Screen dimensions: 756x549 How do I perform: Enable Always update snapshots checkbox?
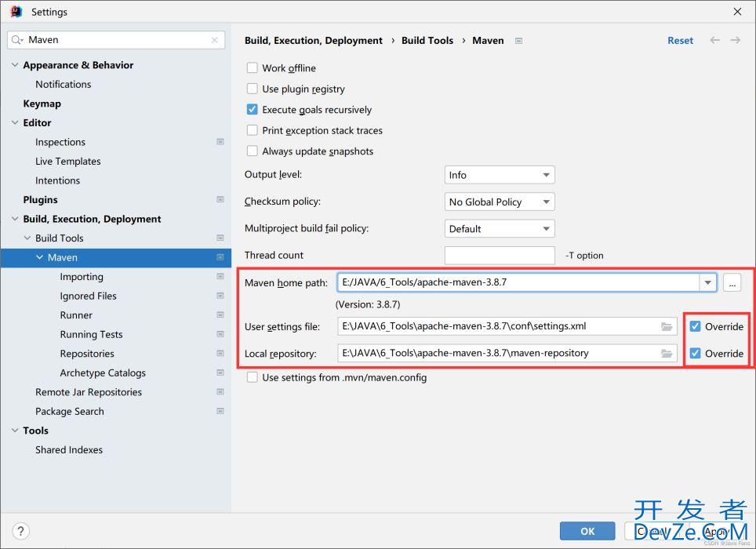pos(253,151)
